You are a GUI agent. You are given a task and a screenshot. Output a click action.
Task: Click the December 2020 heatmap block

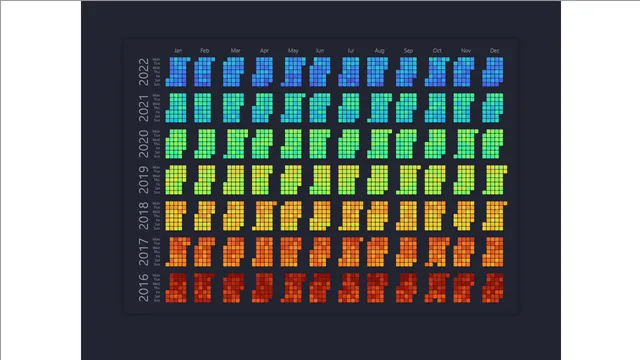tap(493, 144)
